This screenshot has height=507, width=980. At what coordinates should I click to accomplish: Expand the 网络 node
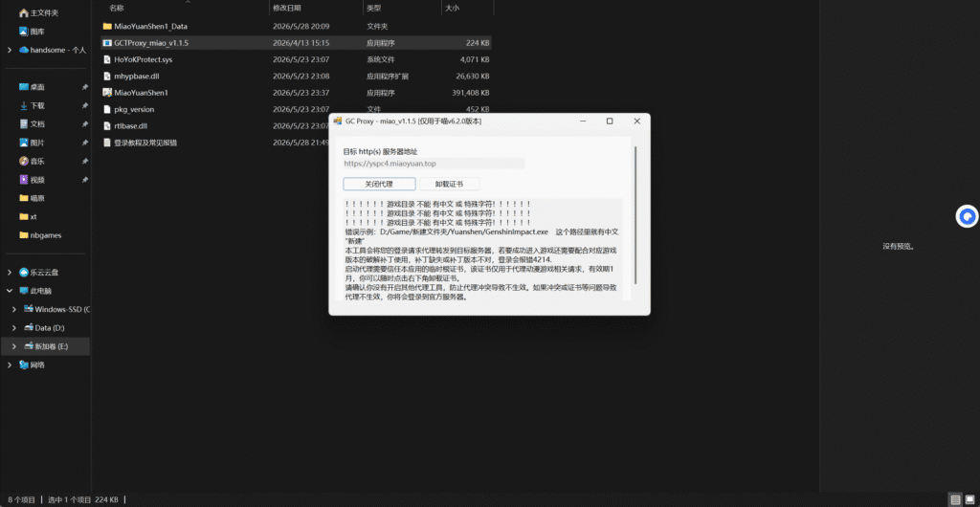(x=10, y=364)
